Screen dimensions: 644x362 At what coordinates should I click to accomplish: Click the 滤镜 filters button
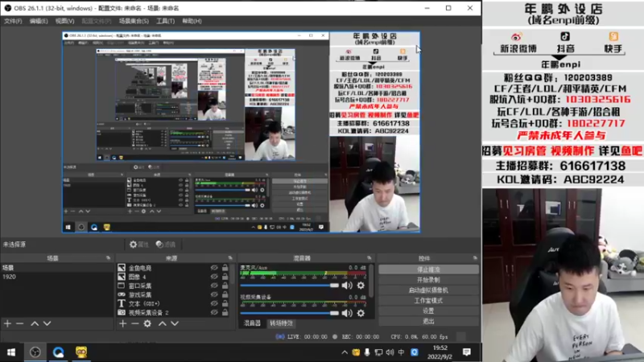[x=166, y=245]
